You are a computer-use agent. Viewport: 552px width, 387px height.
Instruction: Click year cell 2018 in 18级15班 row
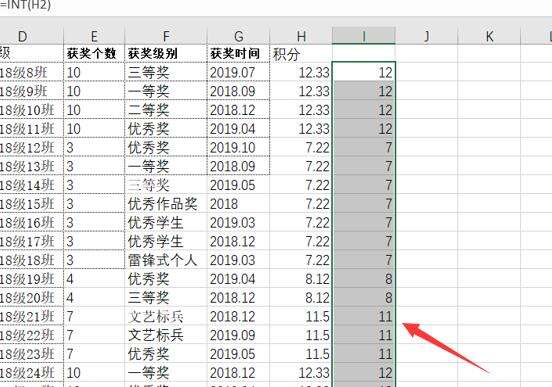[239, 204]
